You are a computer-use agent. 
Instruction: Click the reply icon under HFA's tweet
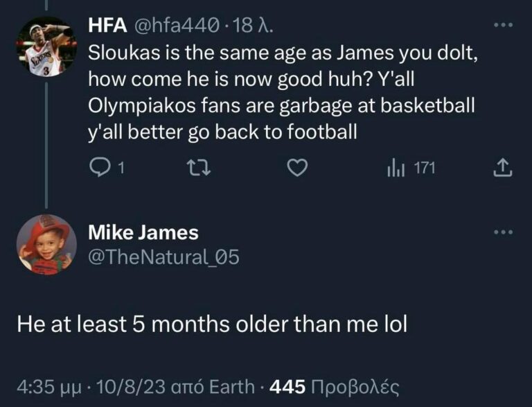(x=103, y=167)
